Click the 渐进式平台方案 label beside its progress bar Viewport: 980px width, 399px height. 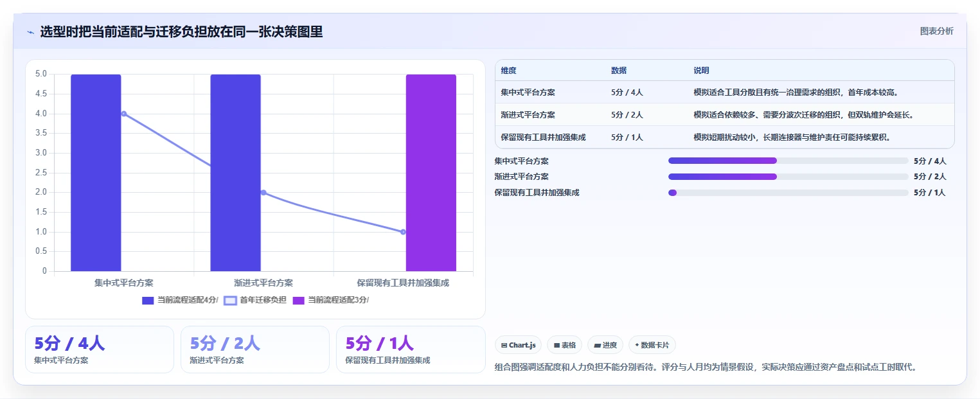[x=521, y=177]
